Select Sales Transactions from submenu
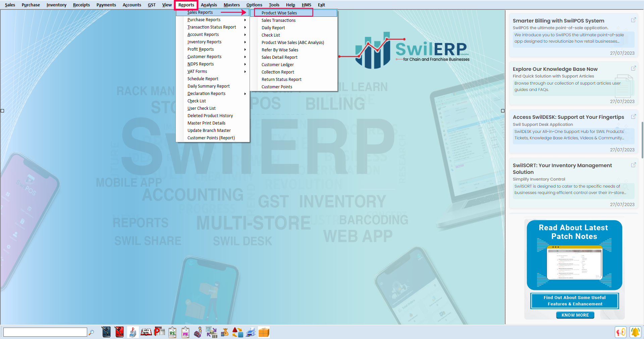Image resolution: width=644 pixels, height=339 pixels. pyautogui.click(x=294, y=20)
